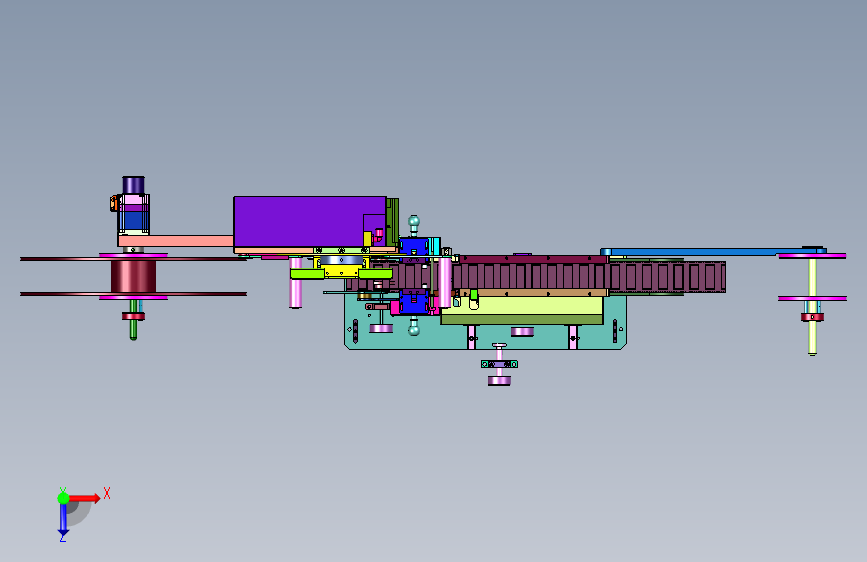Select the red collar on the left reel shaft
This screenshot has width=867, height=562.
click(133, 316)
